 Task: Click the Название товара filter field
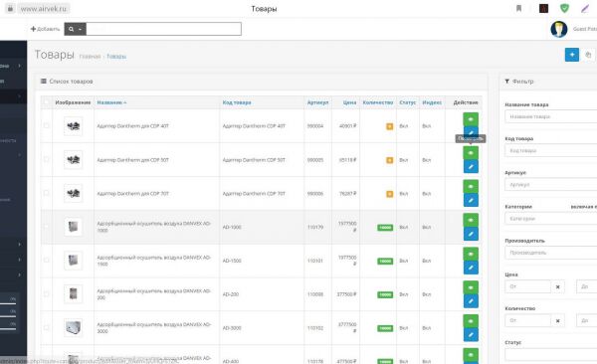[x=550, y=116]
